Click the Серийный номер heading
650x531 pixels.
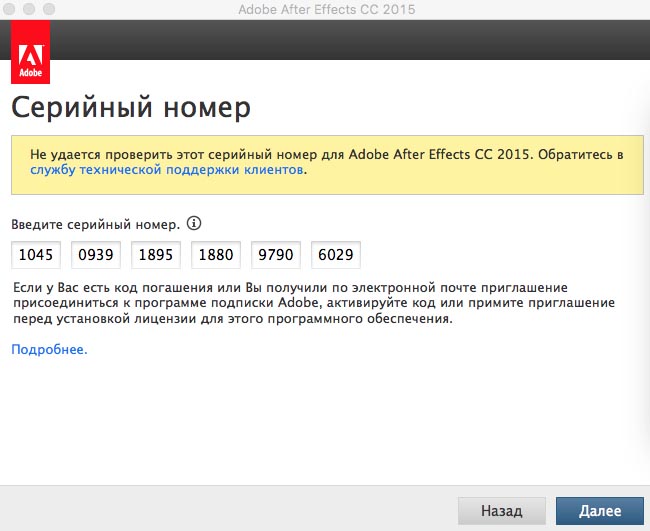pos(131,108)
